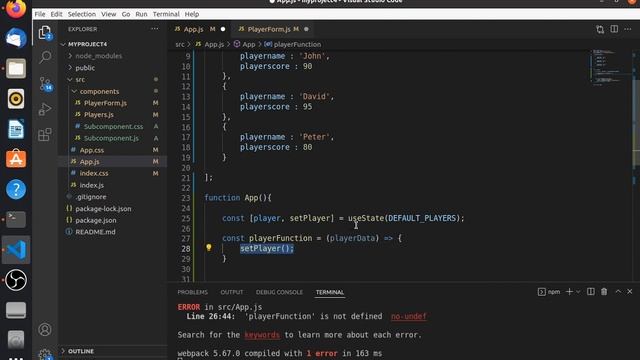Select the Terminal panel tab

tap(330, 292)
